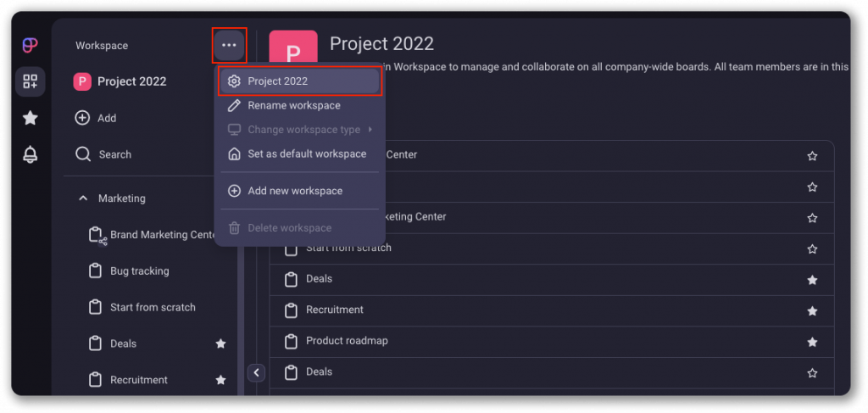Choose Set as default workspace
This screenshot has width=868, height=413.
[x=306, y=154]
